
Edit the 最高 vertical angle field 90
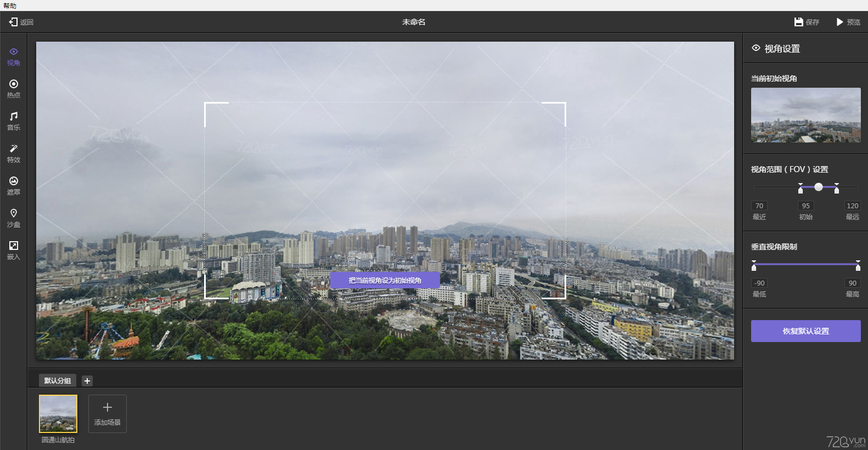click(853, 283)
